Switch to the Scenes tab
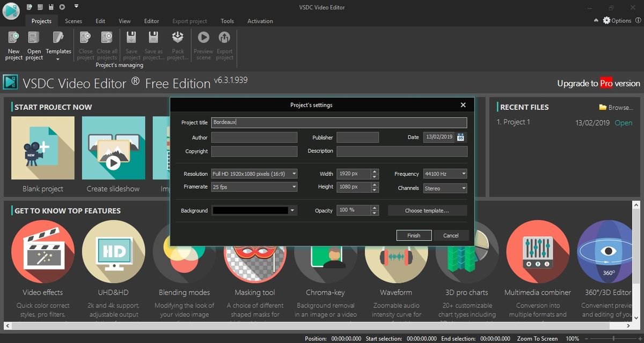The height and width of the screenshot is (343, 644). pyautogui.click(x=73, y=21)
